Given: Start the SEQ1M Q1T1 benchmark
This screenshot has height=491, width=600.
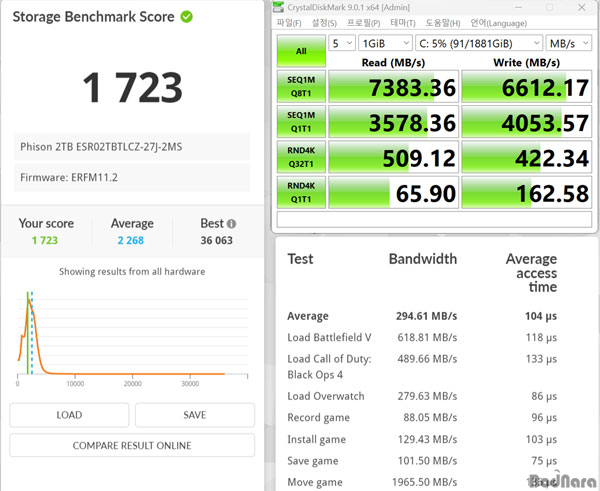Looking at the screenshot, I should [300, 123].
